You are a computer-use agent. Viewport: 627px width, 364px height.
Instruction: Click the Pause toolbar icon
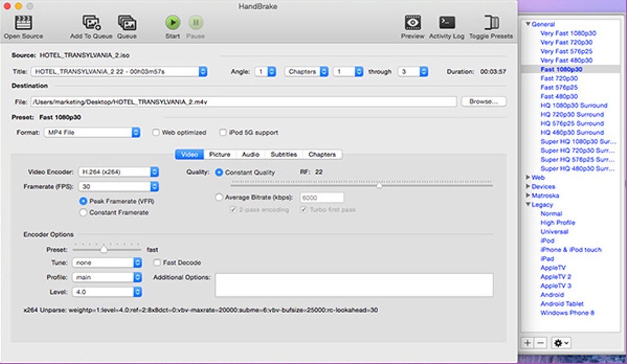[196, 23]
